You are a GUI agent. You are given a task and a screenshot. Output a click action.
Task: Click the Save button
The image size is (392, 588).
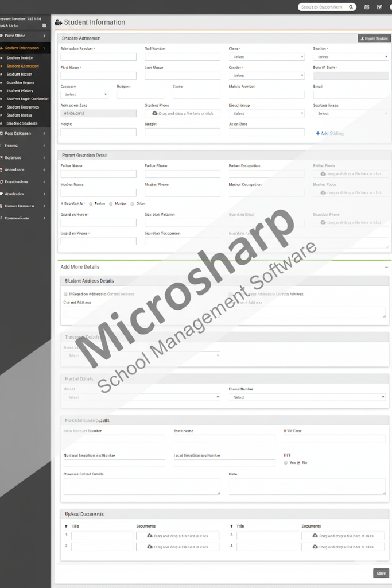tap(381, 573)
